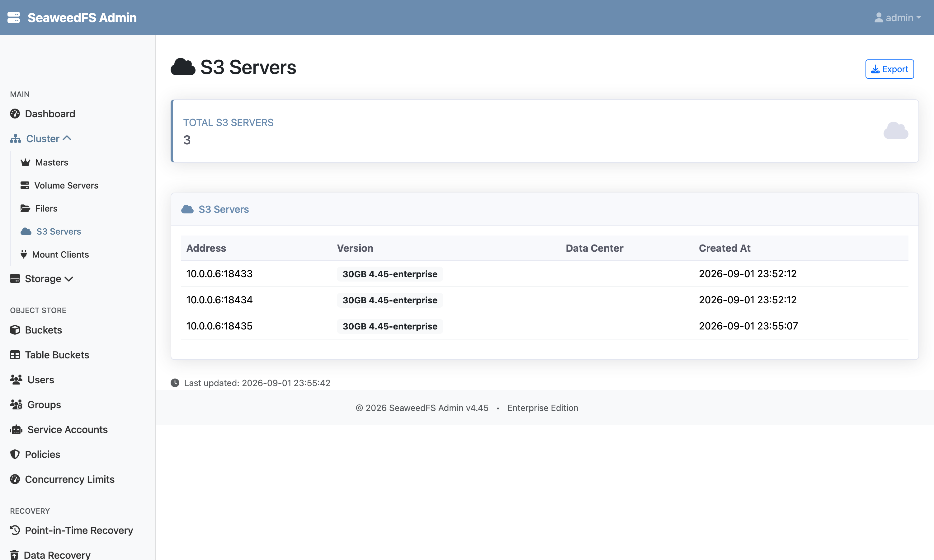
Task: Collapse the Cluster section chevron
Action: 67,138
